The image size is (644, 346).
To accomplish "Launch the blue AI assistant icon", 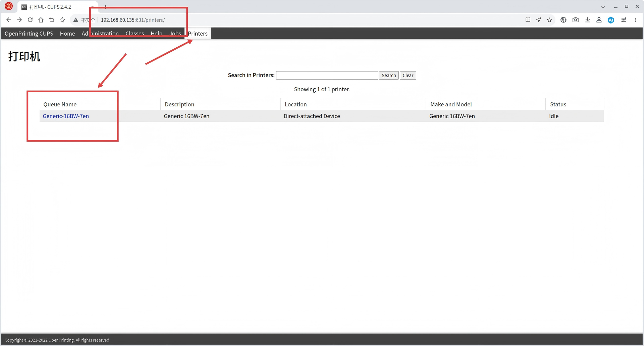I will [x=611, y=20].
